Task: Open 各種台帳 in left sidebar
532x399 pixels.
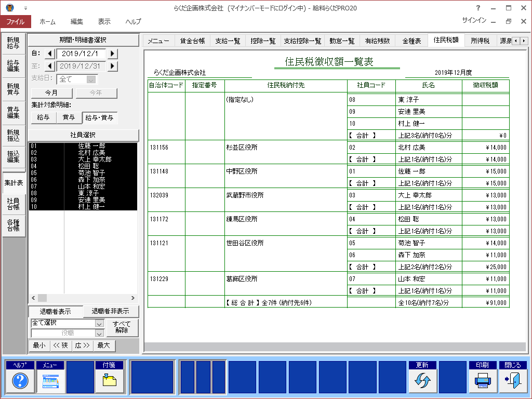Action: pos(13,225)
